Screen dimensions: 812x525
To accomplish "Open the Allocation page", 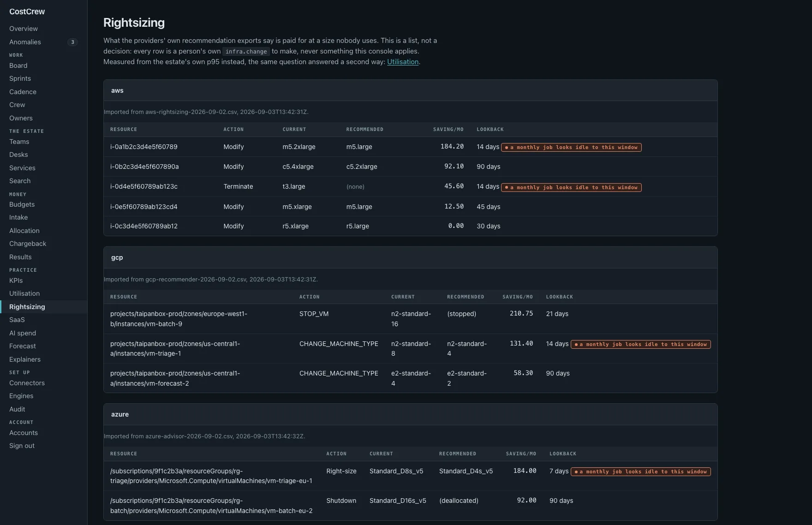I will point(24,231).
